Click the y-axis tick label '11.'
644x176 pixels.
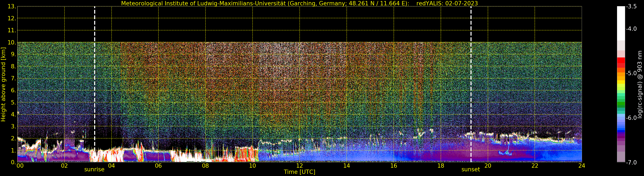[12, 31]
